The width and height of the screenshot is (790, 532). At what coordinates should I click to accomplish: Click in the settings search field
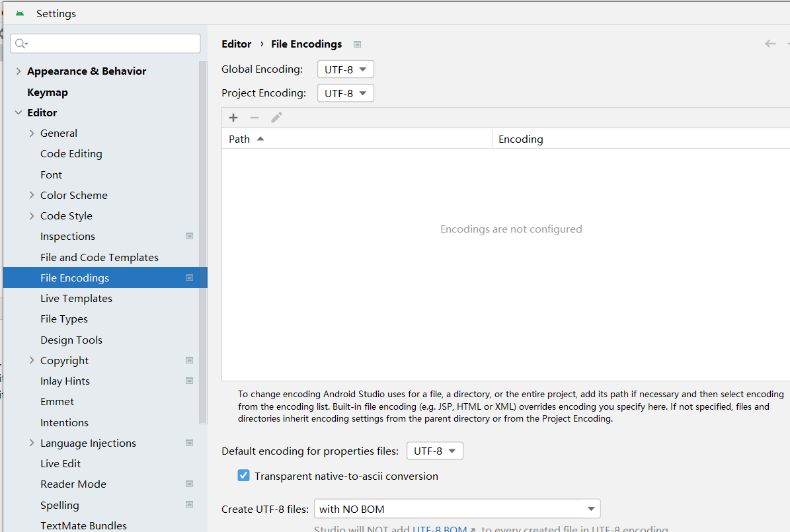[x=105, y=44]
